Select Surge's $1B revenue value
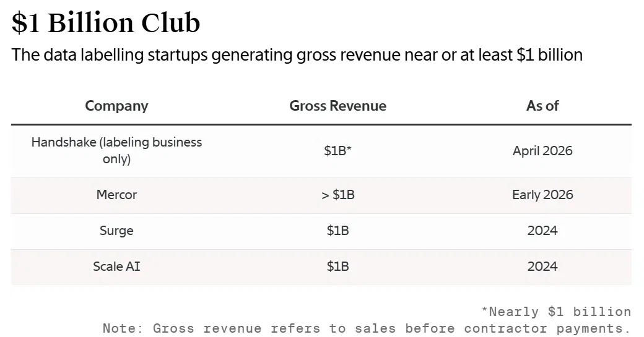 (x=337, y=231)
